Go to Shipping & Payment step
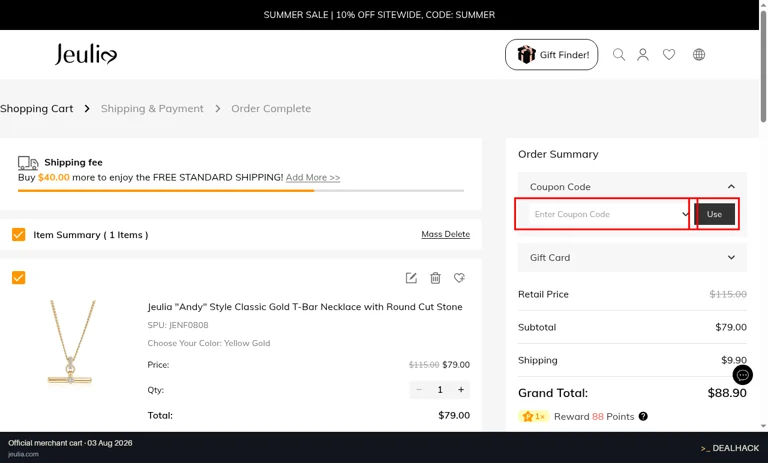The image size is (768, 463). (x=152, y=108)
